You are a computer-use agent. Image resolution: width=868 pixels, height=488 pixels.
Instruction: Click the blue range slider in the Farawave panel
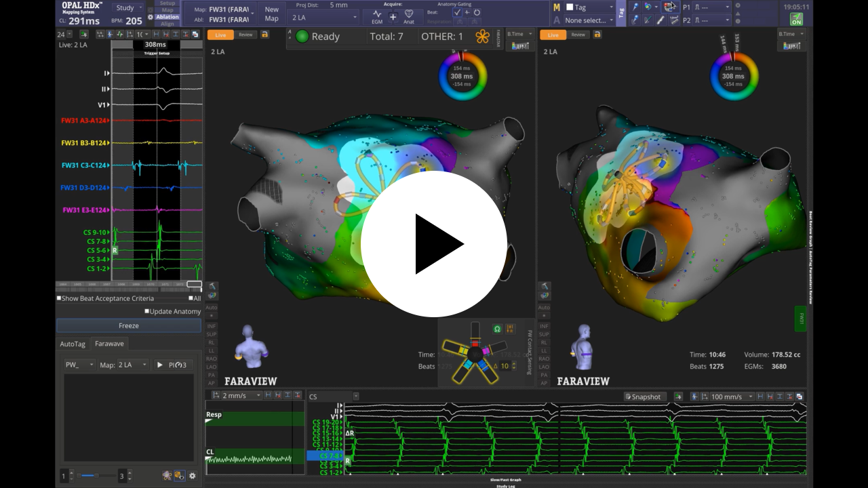pyautogui.click(x=88, y=476)
